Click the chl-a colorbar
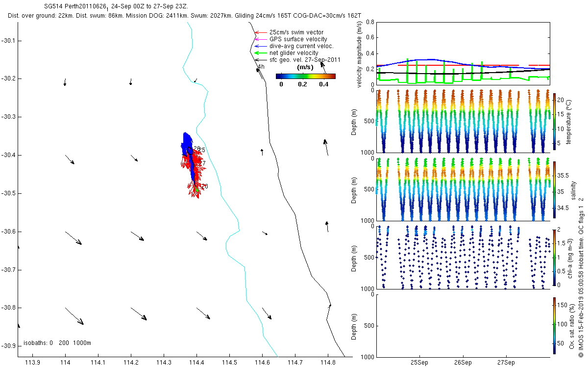This screenshot has width=588, height=368. pyautogui.click(x=554, y=258)
